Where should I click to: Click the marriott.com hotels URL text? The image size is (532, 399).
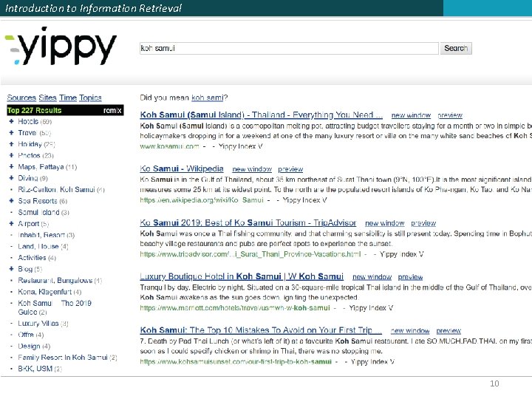[235, 308]
